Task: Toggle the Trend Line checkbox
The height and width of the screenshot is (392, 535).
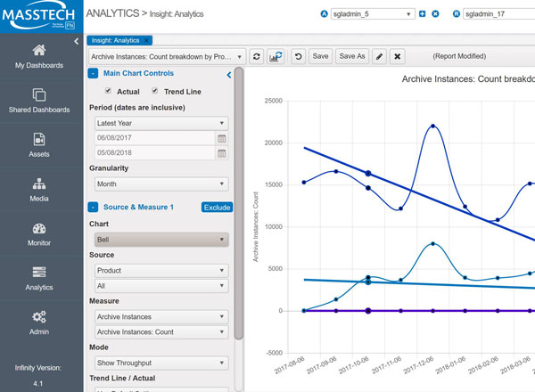Action: 155,91
